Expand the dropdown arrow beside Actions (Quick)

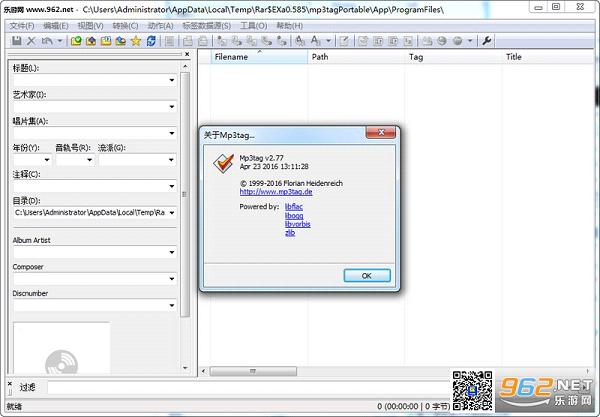[328, 41]
